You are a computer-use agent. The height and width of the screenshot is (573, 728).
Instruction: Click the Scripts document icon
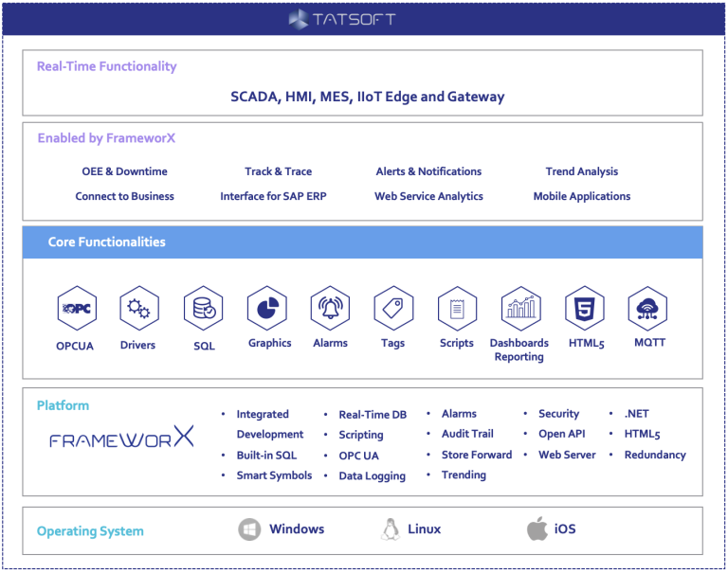[x=457, y=309]
